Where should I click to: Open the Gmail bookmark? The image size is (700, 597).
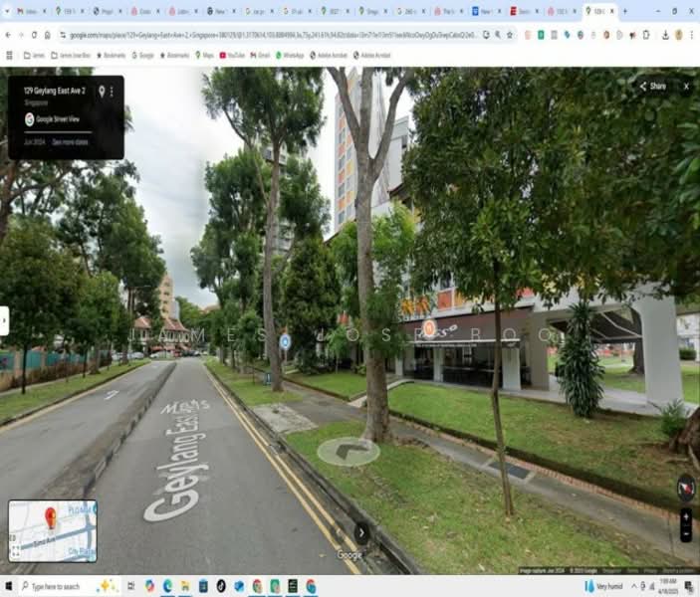(x=260, y=56)
